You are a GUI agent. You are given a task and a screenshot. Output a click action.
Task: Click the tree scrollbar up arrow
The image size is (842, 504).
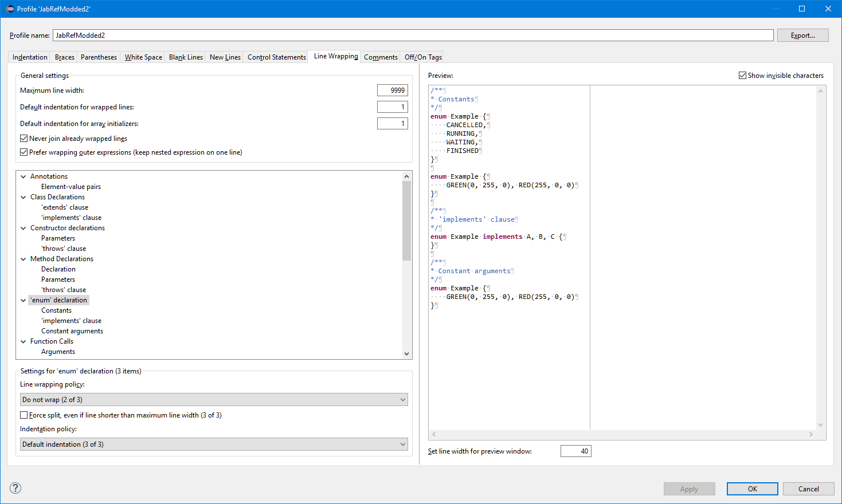407,176
